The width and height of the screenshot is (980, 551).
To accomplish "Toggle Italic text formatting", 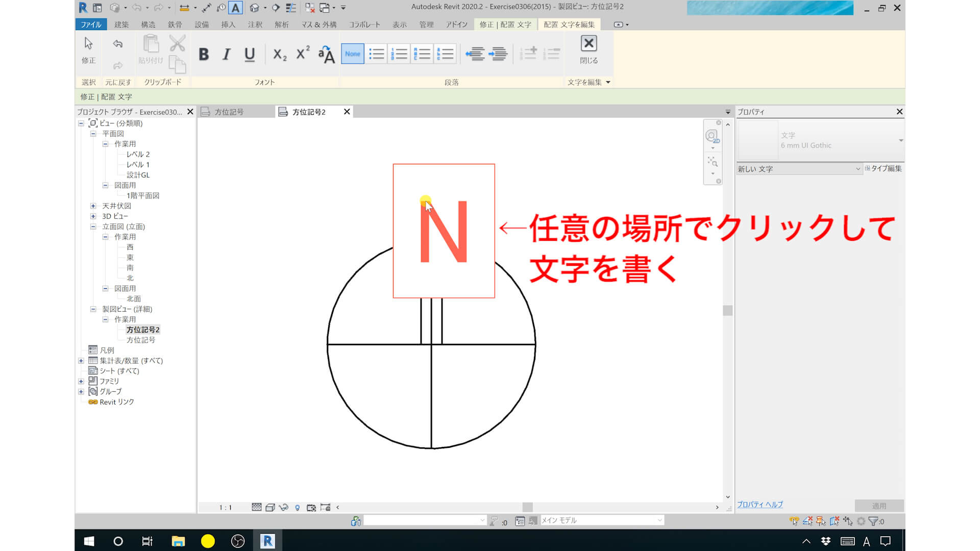I will click(x=227, y=54).
